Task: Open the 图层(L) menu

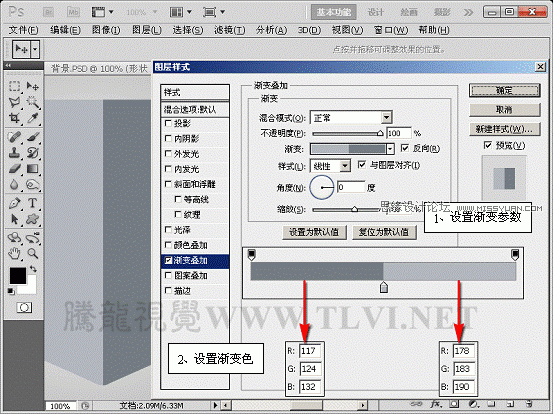Action: [x=147, y=30]
